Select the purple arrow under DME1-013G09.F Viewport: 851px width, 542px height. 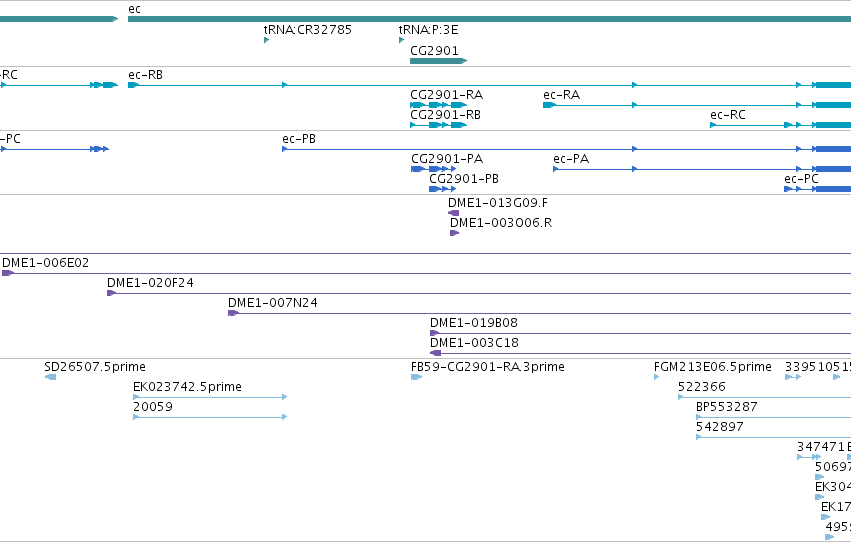click(x=453, y=213)
